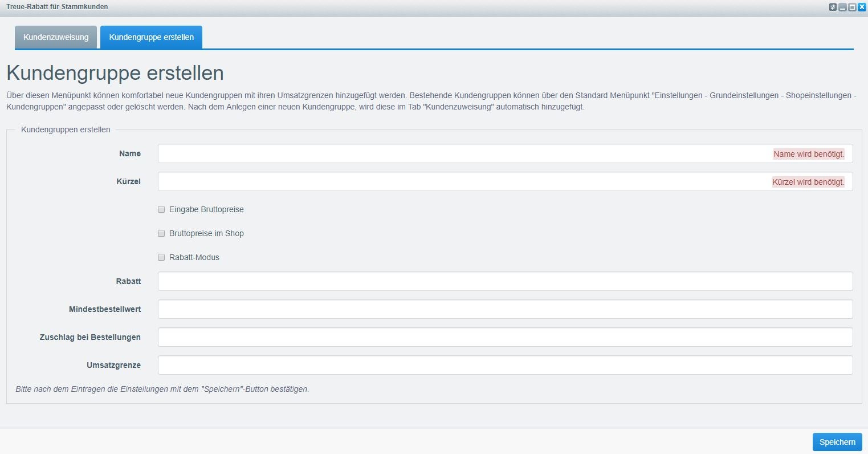The height and width of the screenshot is (454, 868).
Task: Focus the Kürzel input field
Action: coord(505,181)
